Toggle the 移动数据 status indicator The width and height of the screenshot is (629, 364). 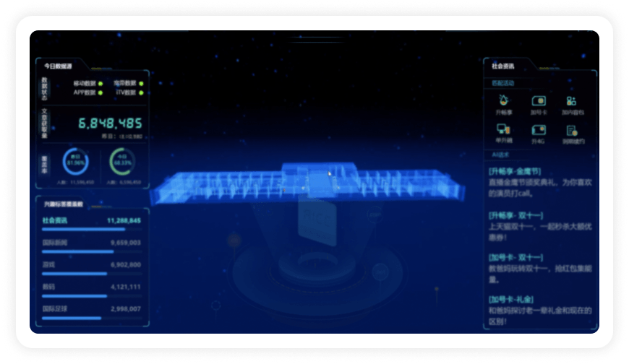(100, 83)
